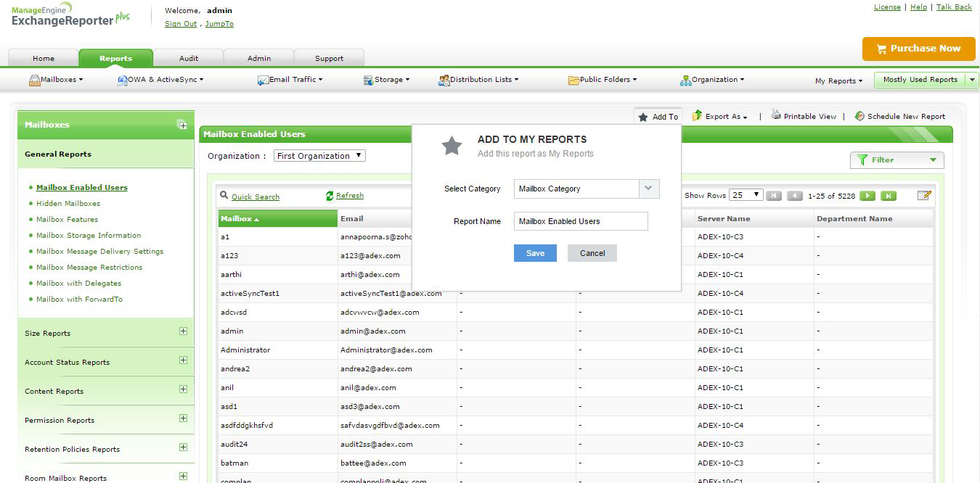Click the batman mailbox cell
Screen dimensions: 980x483
pyautogui.click(x=278, y=463)
